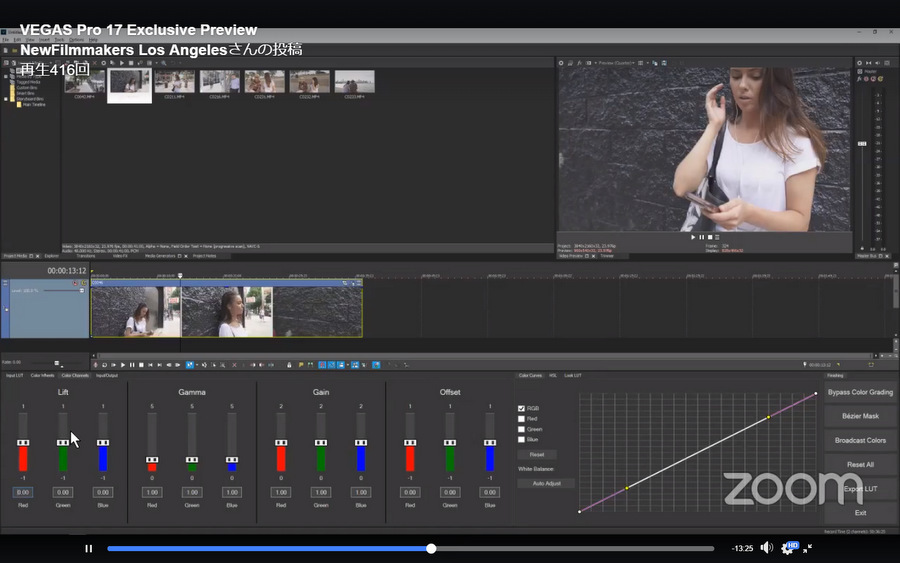Click Bypass Color Grading button
Image resolution: width=900 pixels, height=563 pixels.
point(860,393)
